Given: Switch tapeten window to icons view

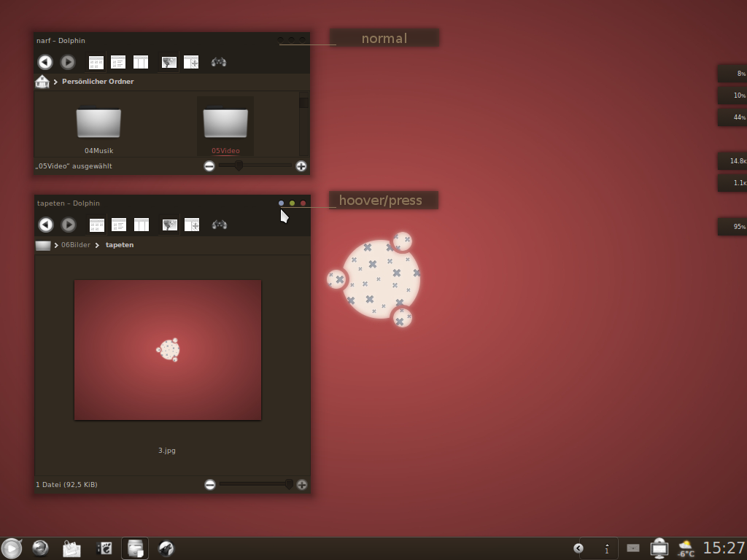Looking at the screenshot, I should click(x=97, y=225).
